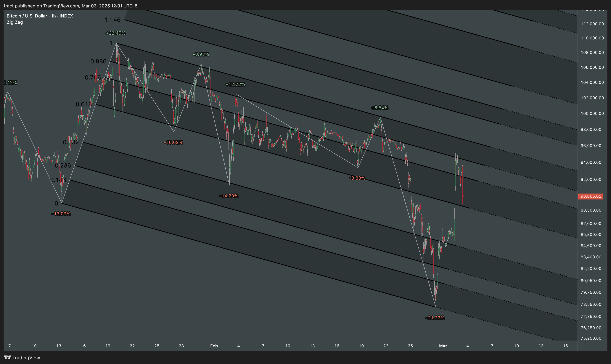Click the -14.20% swing label
This screenshot has height=364, width=611.
229,196
